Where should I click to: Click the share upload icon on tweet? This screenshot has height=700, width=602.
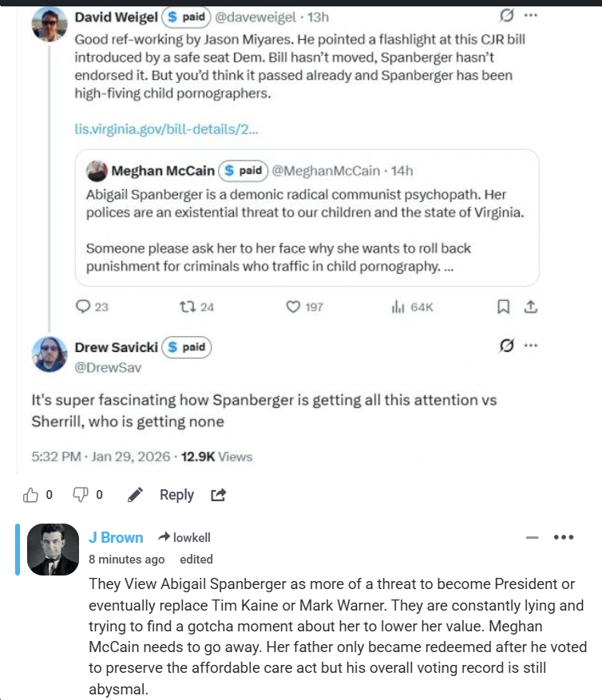pyautogui.click(x=531, y=306)
